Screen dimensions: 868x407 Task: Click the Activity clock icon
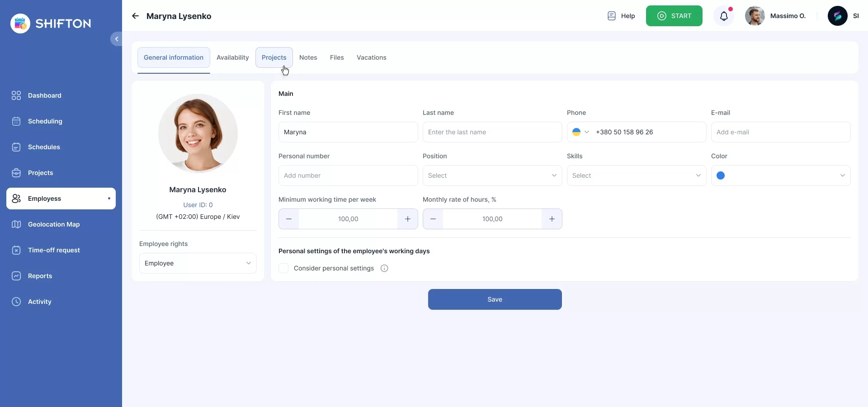pyautogui.click(x=16, y=302)
